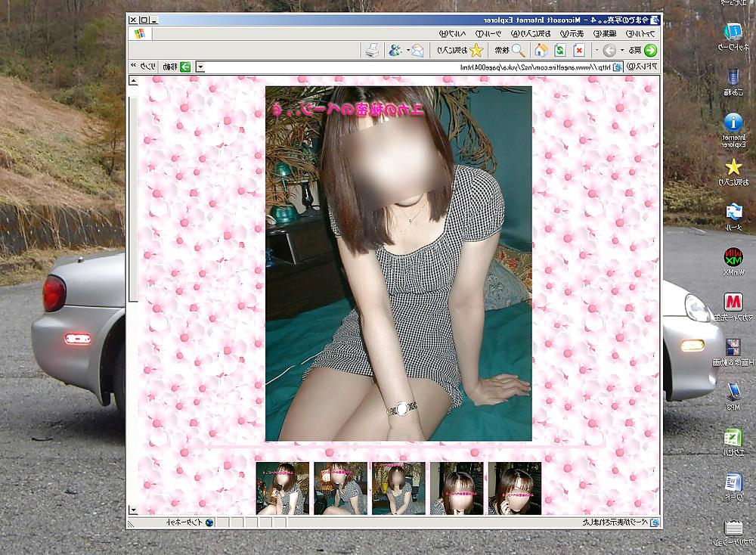Click the scrollbar up arrow
The image size is (756, 555).
click(133, 81)
